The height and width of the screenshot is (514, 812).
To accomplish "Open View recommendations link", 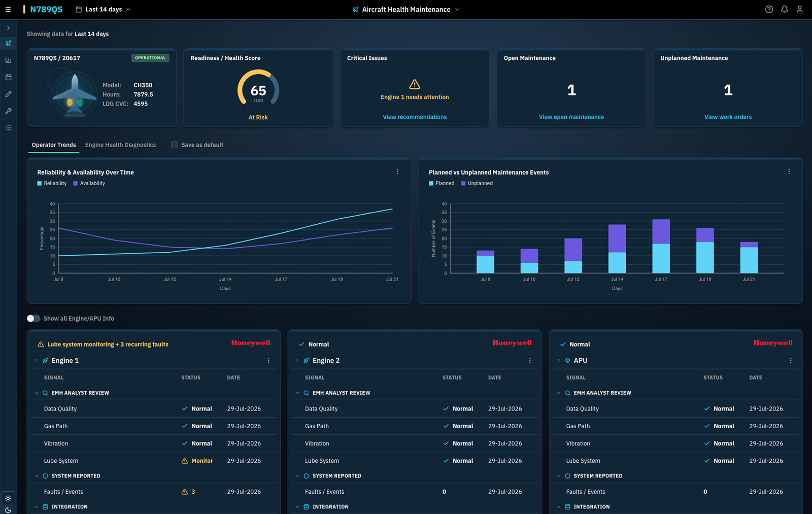I will 415,117.
